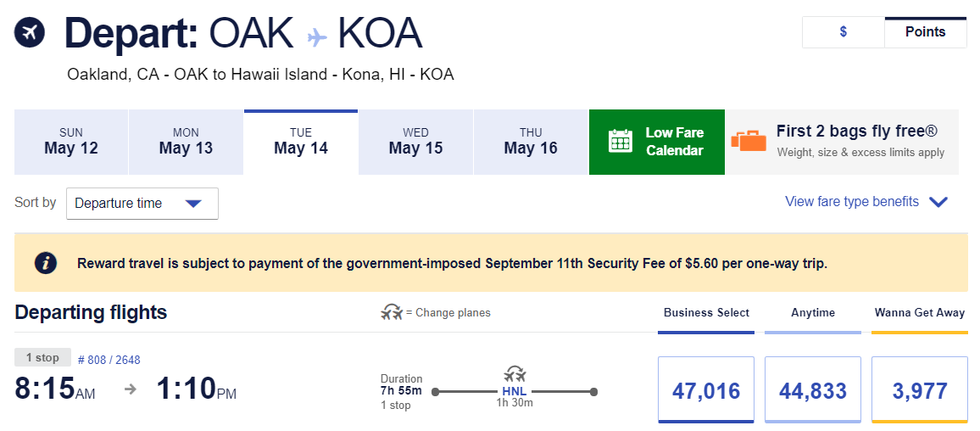Switch fare display to dollars
980x431 pixels.
pyautogui.click(x=843, y=32)
